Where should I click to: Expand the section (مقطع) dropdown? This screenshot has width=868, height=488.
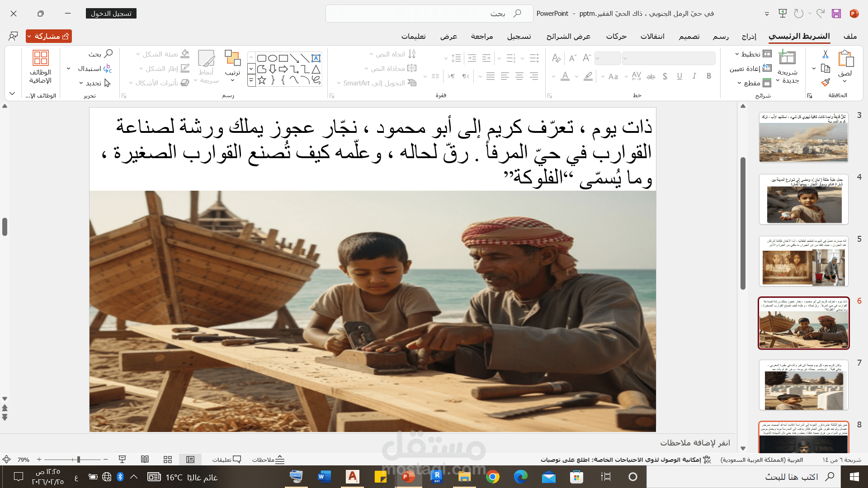tap(754, 83)
